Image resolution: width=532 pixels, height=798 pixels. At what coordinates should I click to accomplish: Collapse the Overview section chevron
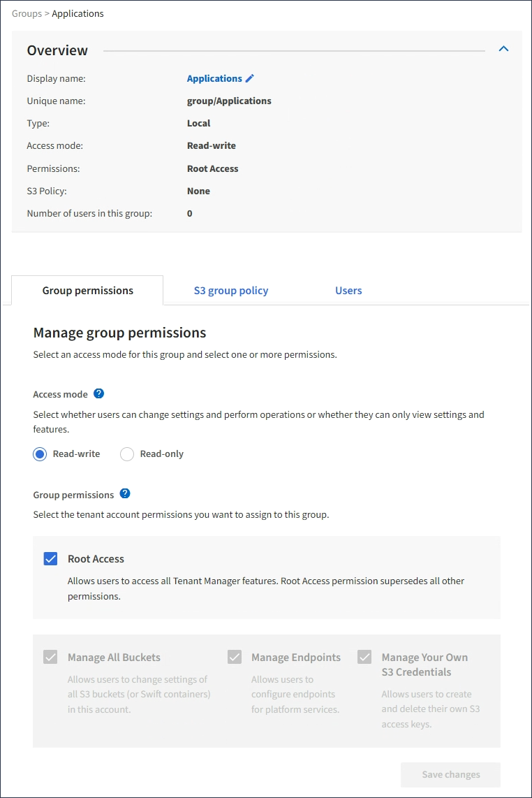[503, 50]
